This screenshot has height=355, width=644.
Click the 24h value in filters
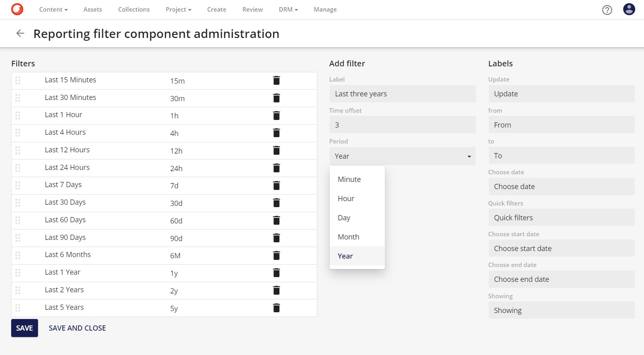click(x=176, y=169)
